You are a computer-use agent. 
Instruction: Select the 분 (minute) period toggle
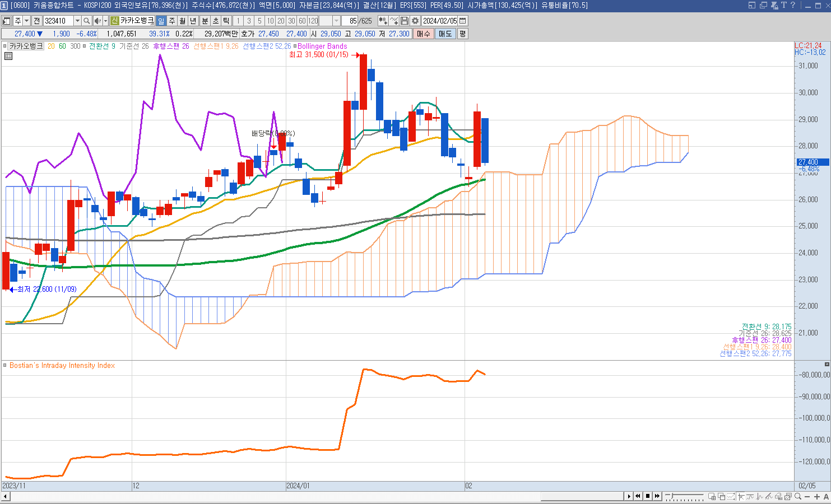click(205, 21)
